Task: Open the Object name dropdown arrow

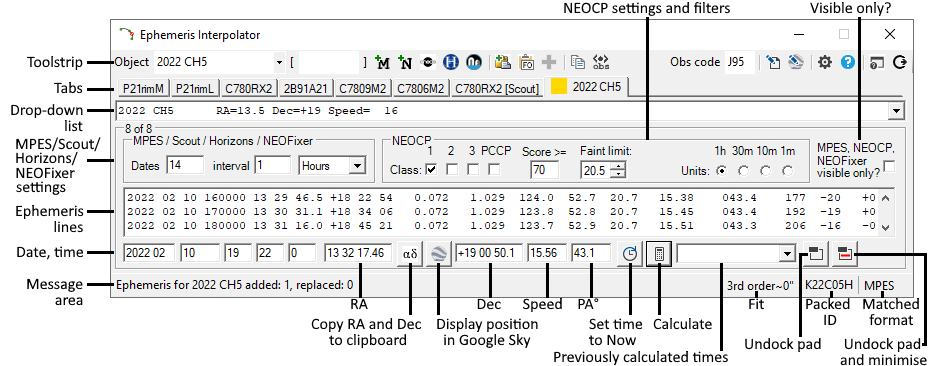Action: coord(280,62)
